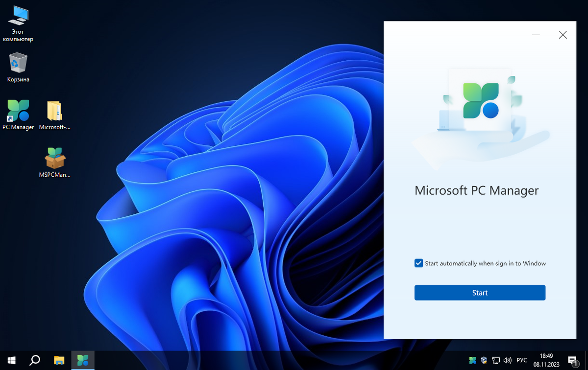
Task: Click PC Manager taskbar button
Action: pos(83,361)
